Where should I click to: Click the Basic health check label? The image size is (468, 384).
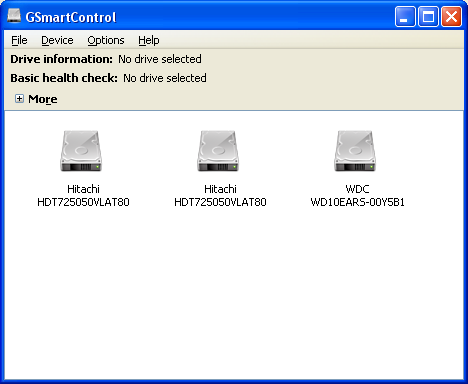coord(64,78)
